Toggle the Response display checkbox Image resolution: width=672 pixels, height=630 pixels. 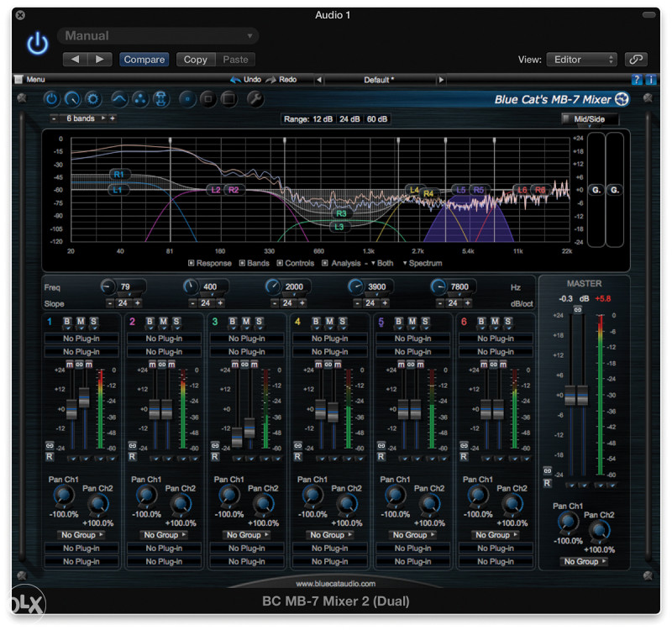(192, 263)
